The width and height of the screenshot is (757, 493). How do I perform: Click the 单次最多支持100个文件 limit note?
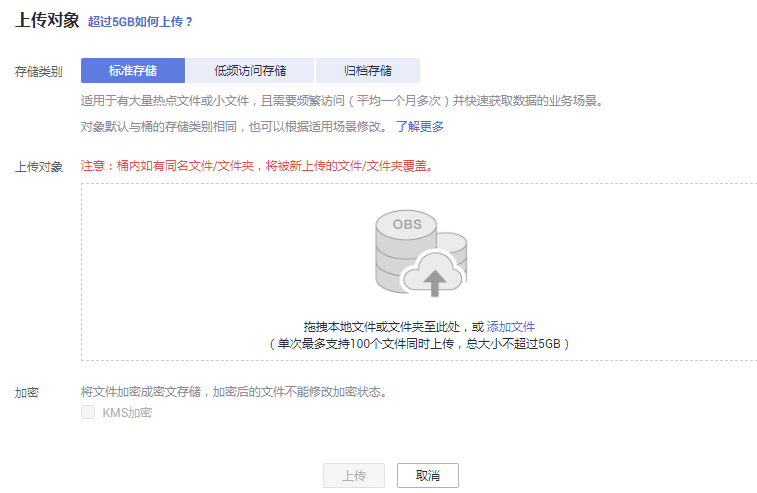420,343
